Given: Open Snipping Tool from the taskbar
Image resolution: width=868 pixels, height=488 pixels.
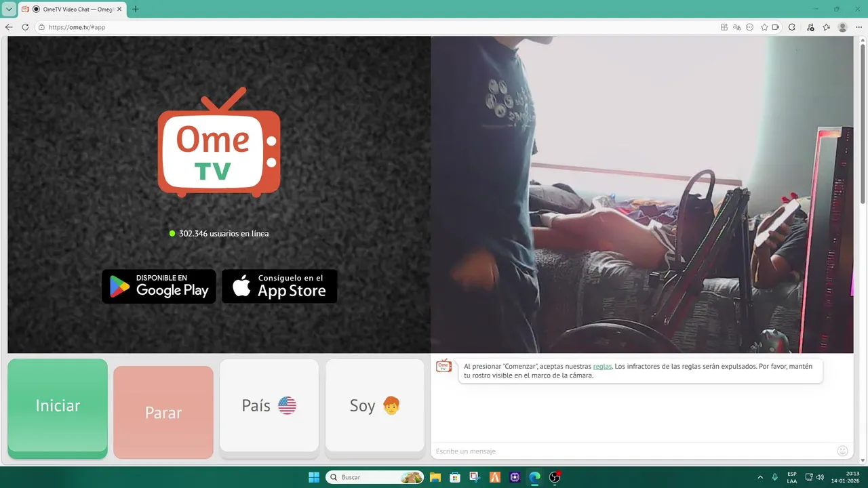Looking at the screenshot, I should (x=475, y=477).
